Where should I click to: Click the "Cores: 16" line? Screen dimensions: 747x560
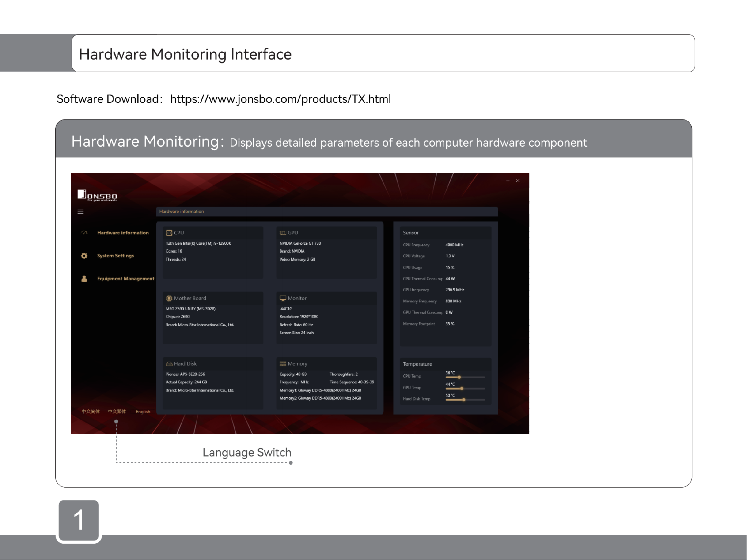click(x=174, y=251)
